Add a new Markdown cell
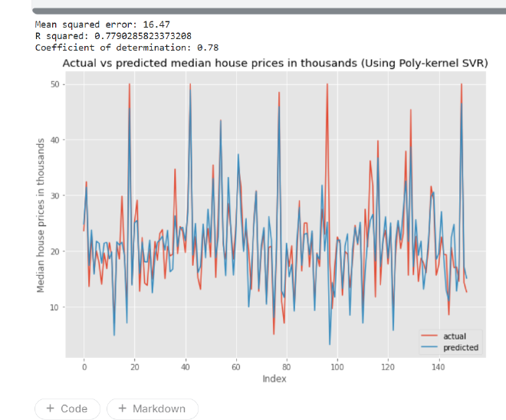Image resolution: width=506 pixels, height=420 pixels. coord(152,409)
